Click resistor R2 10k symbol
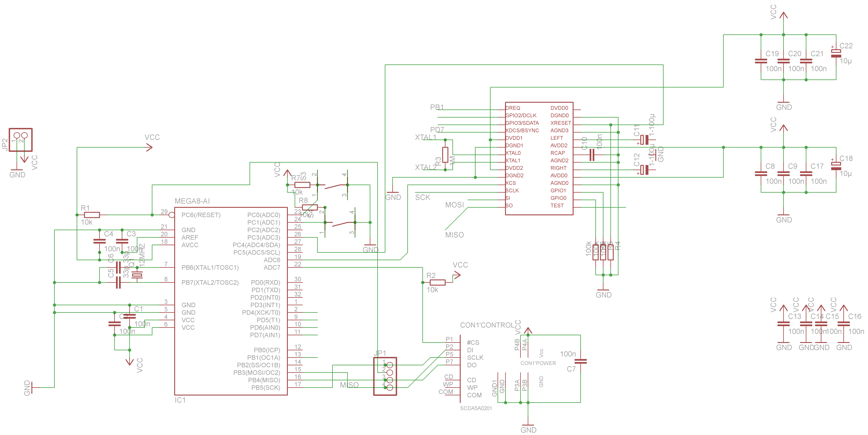Viewport: 868px width, 435px height. [437, 282]
